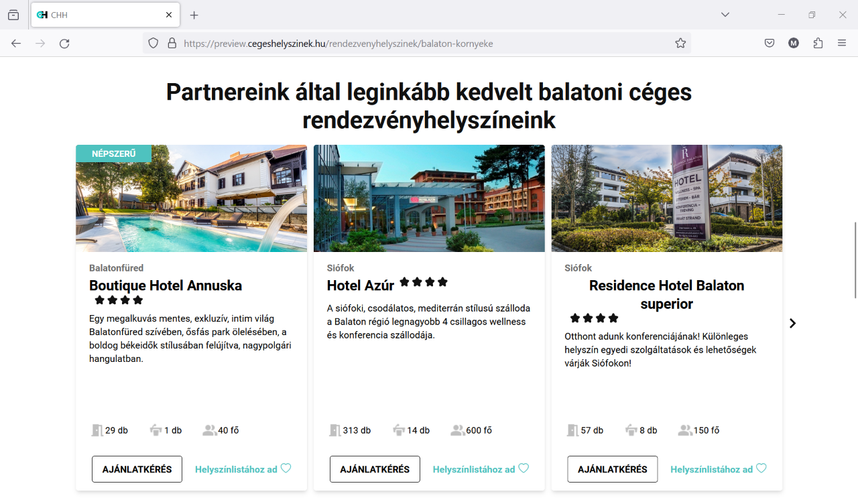
Task: Click heart icon on Boutique Hotel Annuska card
Action: pyautogui.click(x=286, y=468)
